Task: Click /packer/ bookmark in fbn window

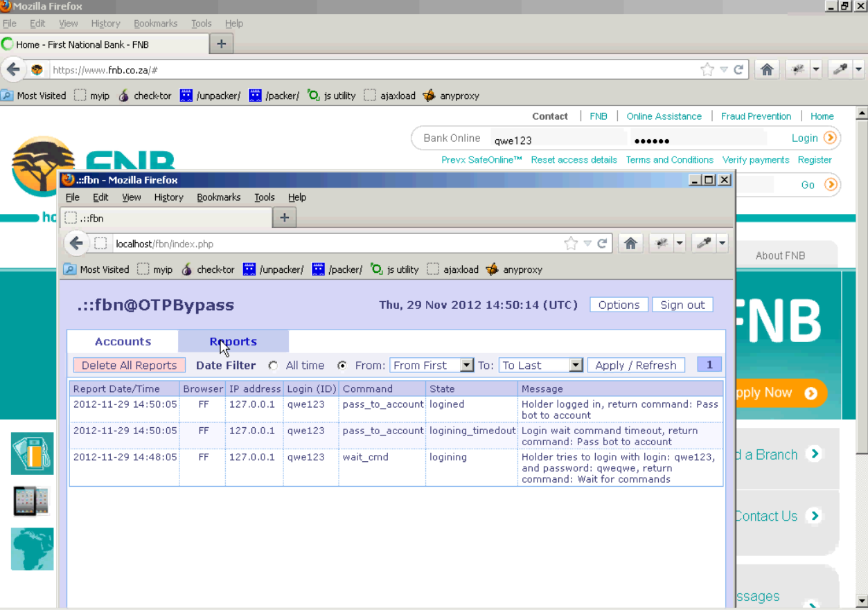Action: point(337,269)
